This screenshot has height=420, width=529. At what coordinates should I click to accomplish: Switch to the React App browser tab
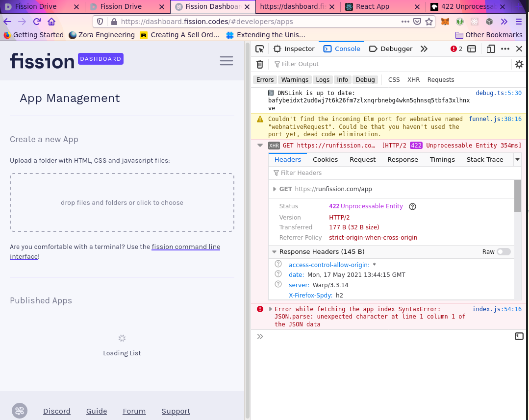point(373,6)
